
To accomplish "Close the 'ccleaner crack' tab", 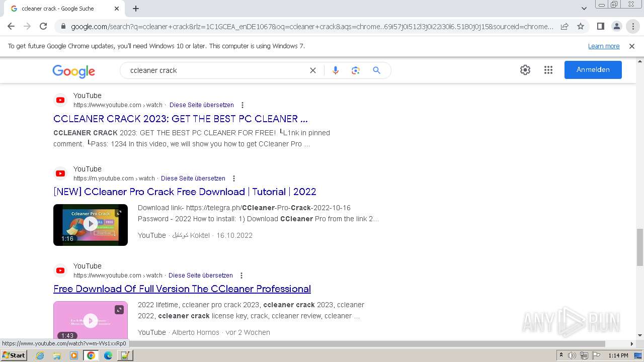I will tap(117, 9).
